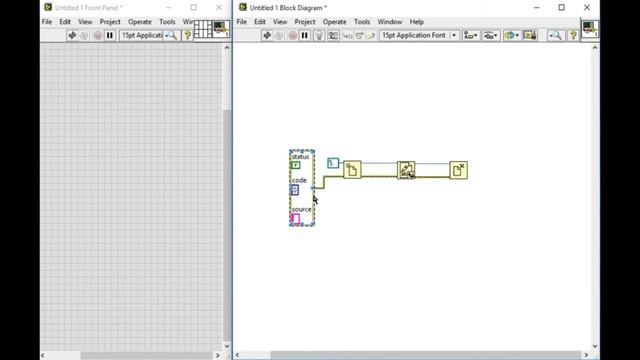Click Run Continuously in Block Diagram toolbar
Image resolution: width=640 pixels, height=360 pixels.
(x=279, y=36)
